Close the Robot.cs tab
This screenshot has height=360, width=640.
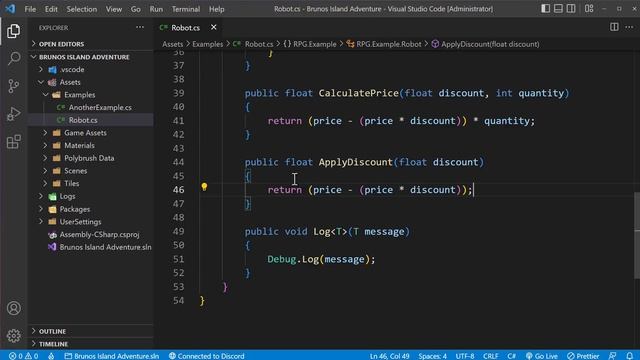pos(213,27)
